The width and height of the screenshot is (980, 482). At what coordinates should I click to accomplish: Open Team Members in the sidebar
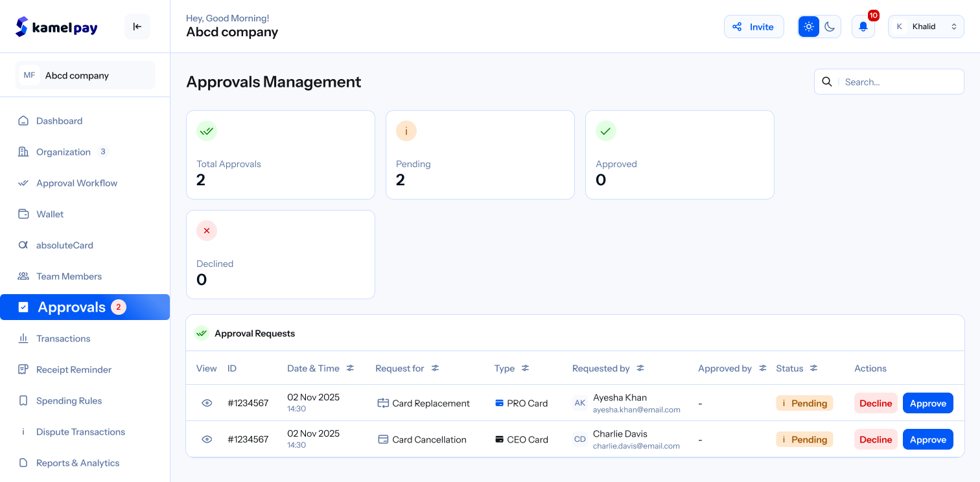point(69,276)
